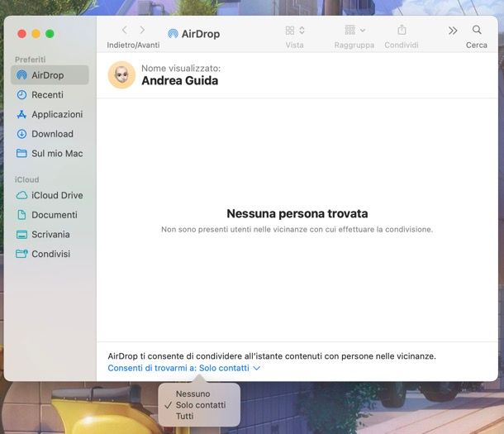Open Scrivania in the sidebar
The image size is (504, 434).
click(x=50, y=235)
